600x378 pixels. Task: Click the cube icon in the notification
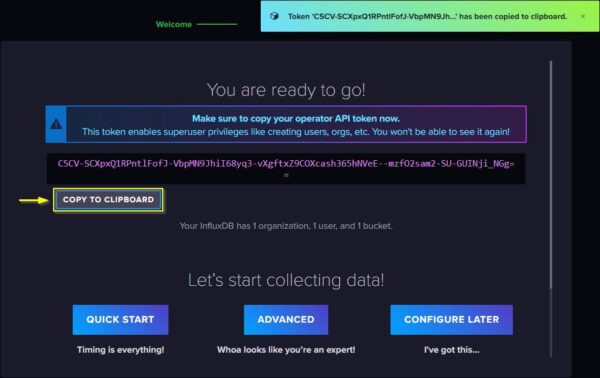[x=274, y=16]
